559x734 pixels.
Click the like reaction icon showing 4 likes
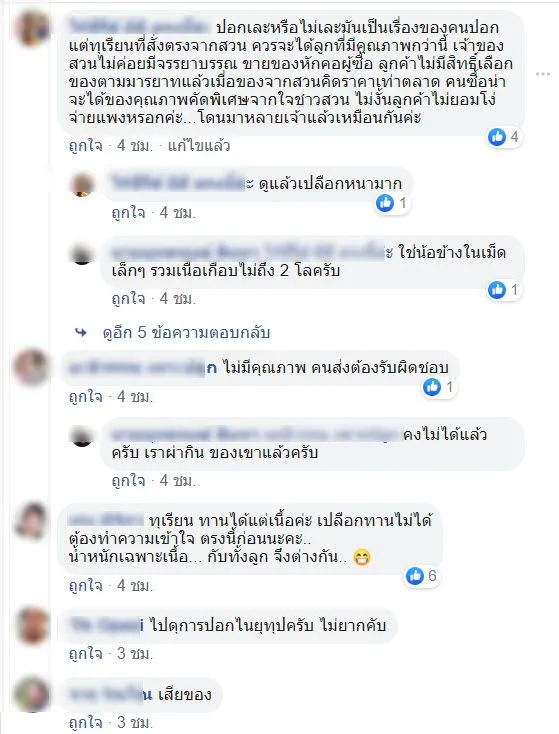click(x=497, y=137)
